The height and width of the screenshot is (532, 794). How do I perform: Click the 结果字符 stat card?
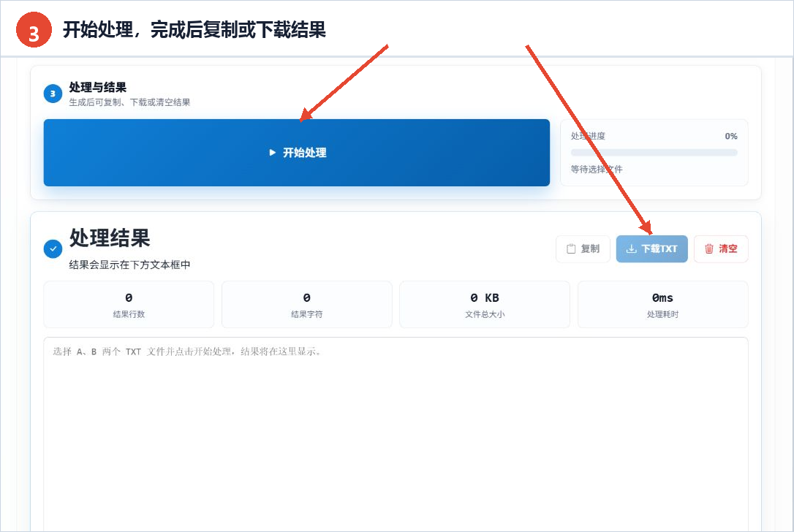click(x=307, y=304)
